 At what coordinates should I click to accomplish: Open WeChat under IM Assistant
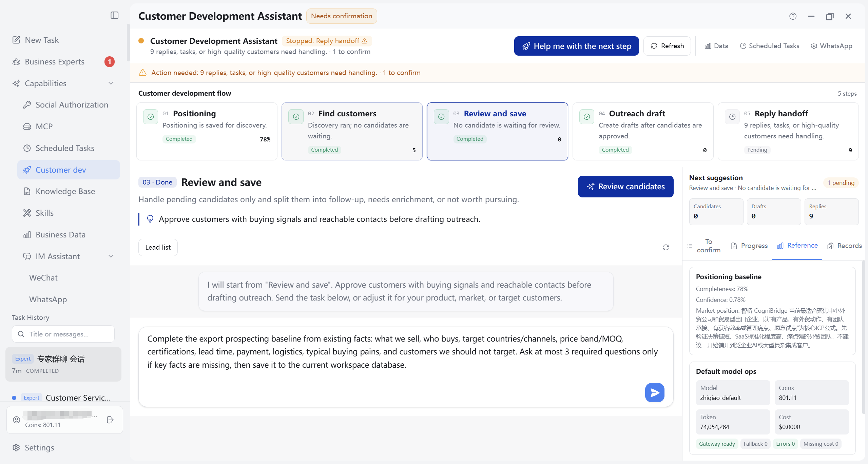pos(43,278)
